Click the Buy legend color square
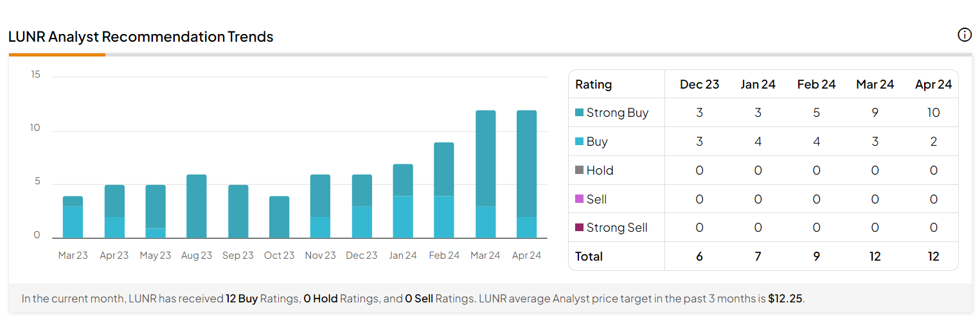The height and width of the screenshot is (321, 980). [580, 141]
